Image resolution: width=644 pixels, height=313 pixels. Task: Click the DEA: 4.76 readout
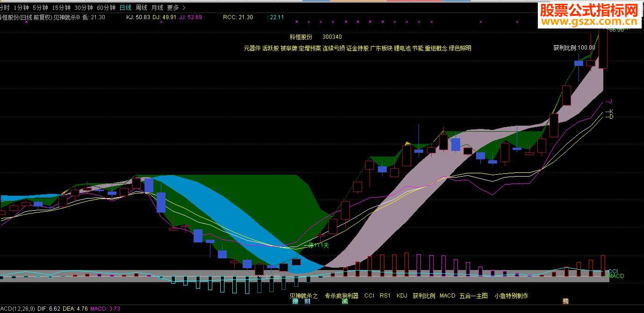[75, 309]
